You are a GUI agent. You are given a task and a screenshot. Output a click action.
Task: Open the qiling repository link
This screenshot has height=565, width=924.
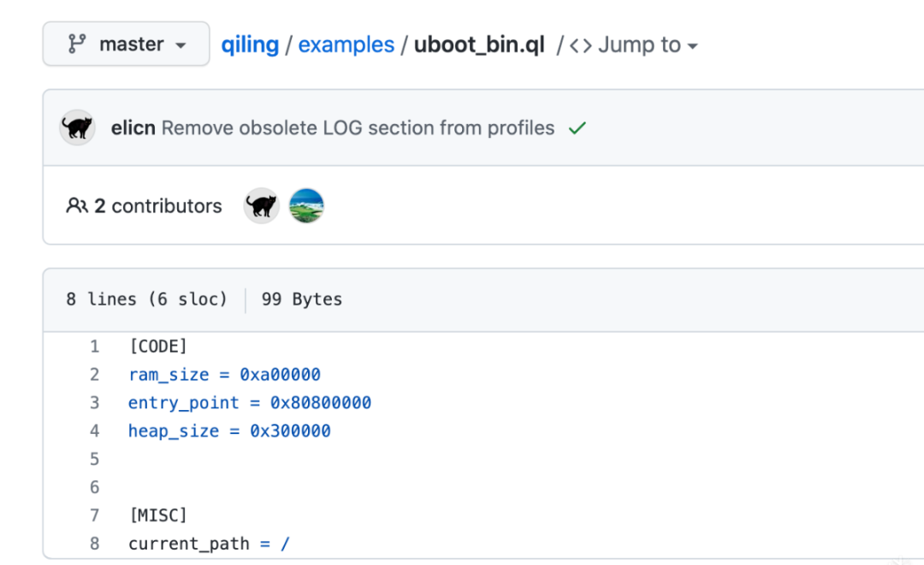pos(250,45)
